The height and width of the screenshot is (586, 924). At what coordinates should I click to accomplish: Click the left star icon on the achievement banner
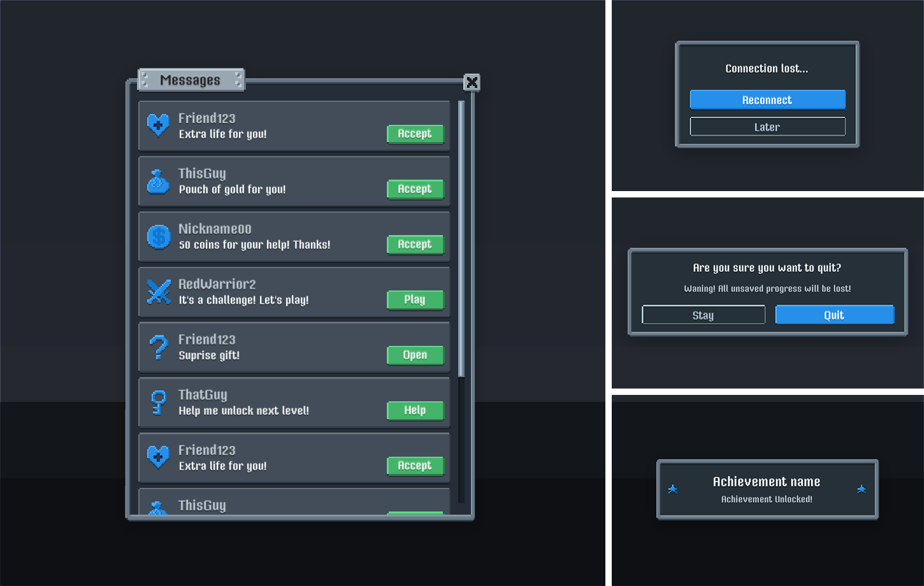[x=673, y=489]
